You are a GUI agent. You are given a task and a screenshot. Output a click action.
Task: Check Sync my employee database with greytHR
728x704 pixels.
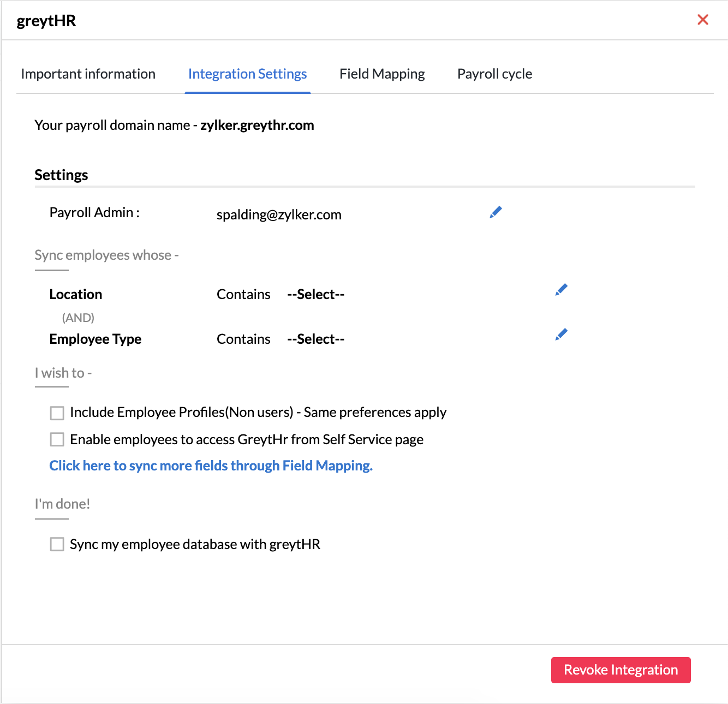[57, 544]
